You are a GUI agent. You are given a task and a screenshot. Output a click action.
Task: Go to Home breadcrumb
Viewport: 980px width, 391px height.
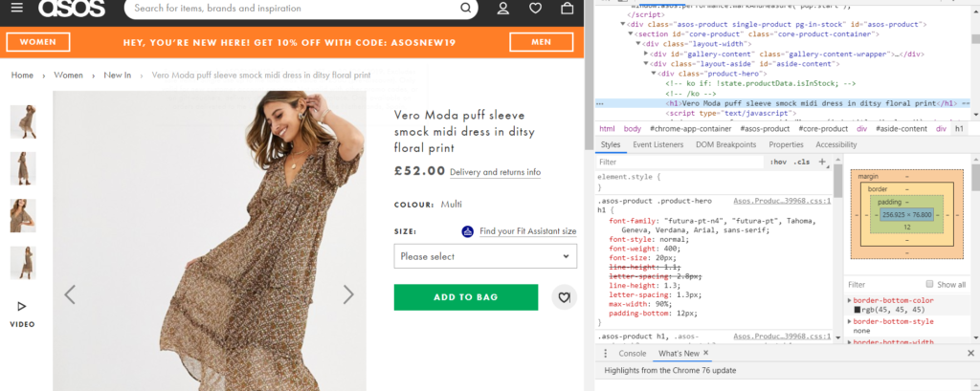click(22, 75)
